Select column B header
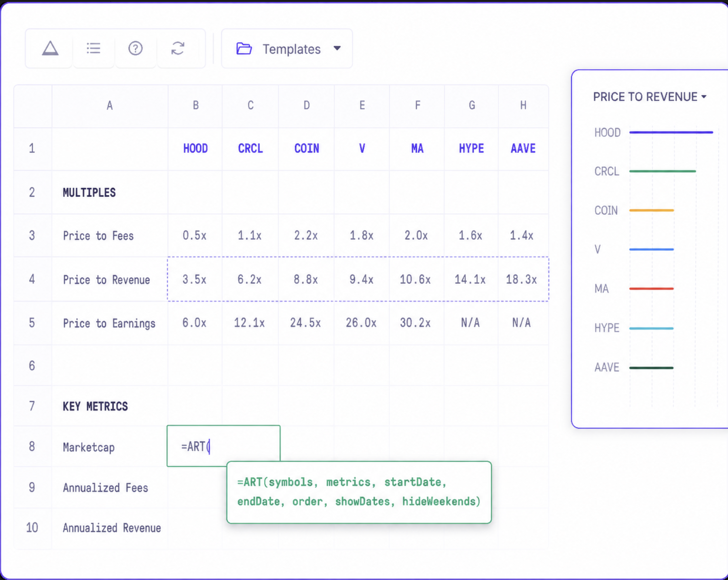The width and height of the screenshot is (728, 580). 195,106
